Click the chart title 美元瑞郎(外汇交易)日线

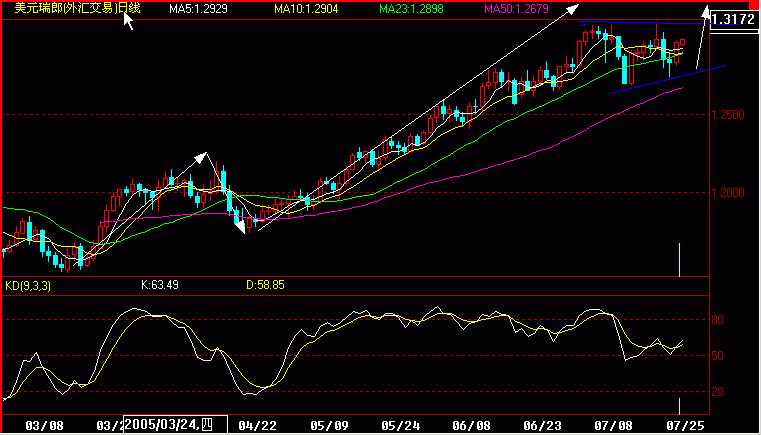tap(77, 8)
